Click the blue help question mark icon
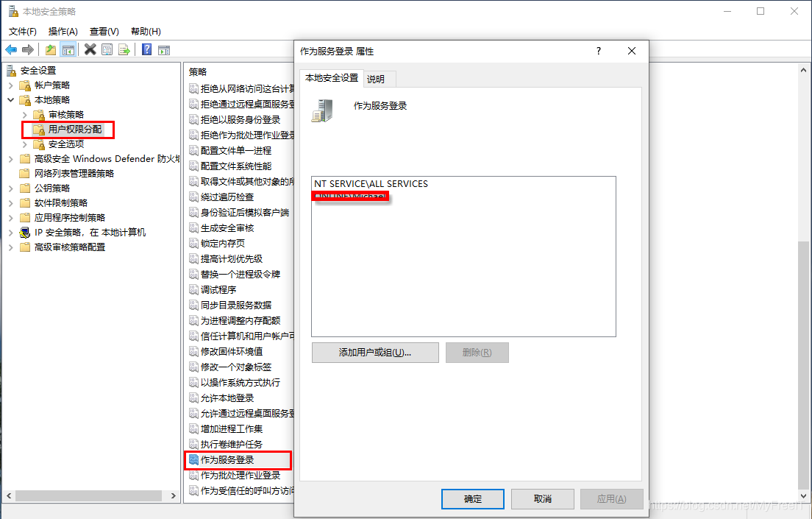Image resolution: width=812 pixels, height=519 pixels. click(x=147, y=50)
